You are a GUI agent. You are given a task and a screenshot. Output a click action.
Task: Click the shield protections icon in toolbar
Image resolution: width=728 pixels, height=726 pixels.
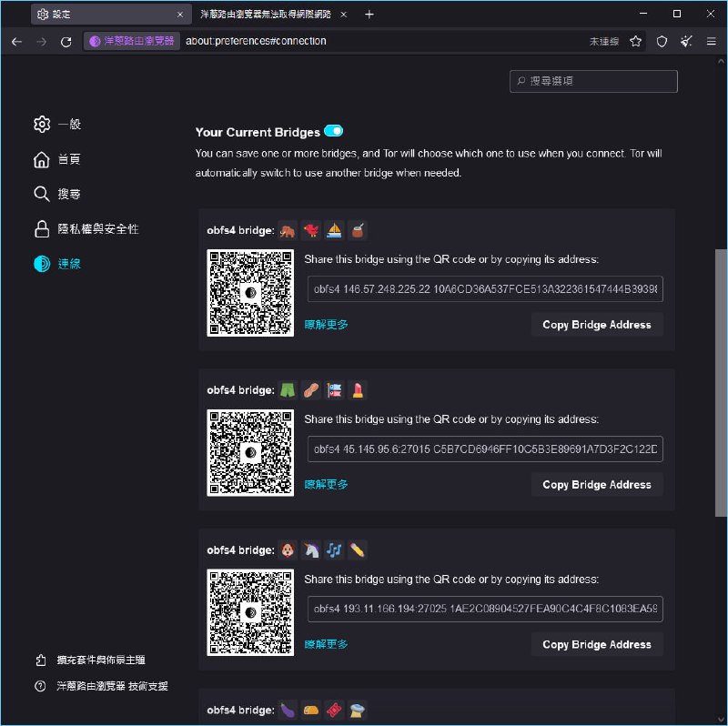tap(662, 41)
